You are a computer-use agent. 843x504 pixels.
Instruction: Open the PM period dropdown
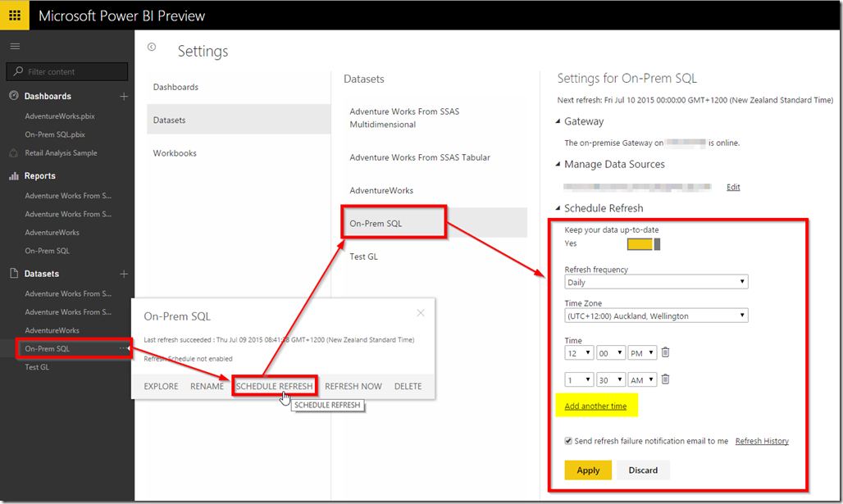click(642, 353)
